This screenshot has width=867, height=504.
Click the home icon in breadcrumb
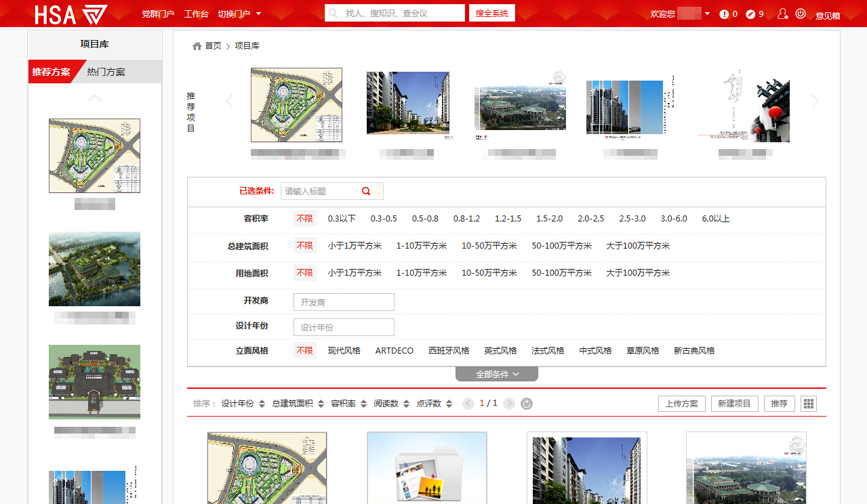click(x=197, y=46)
